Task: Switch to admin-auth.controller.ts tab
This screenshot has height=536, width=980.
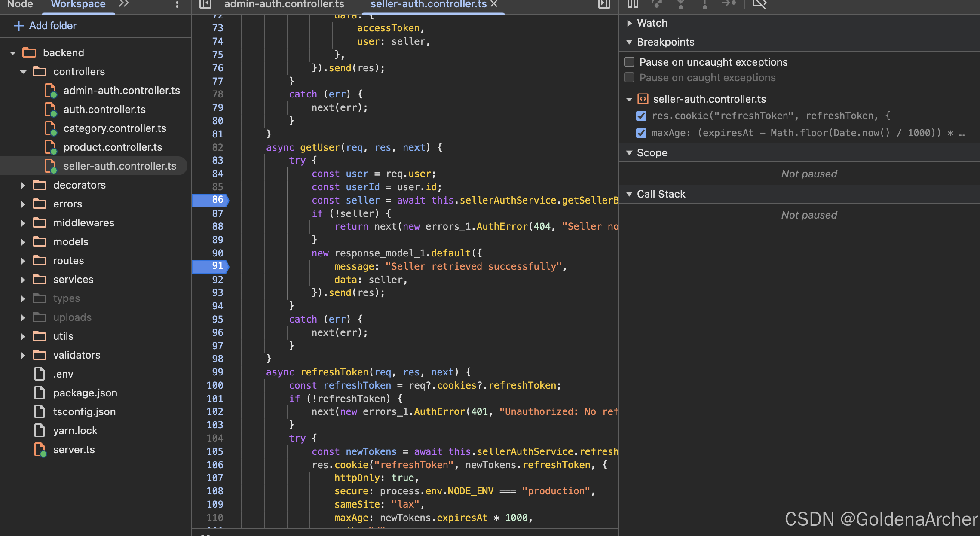Action: click(284, 4)
